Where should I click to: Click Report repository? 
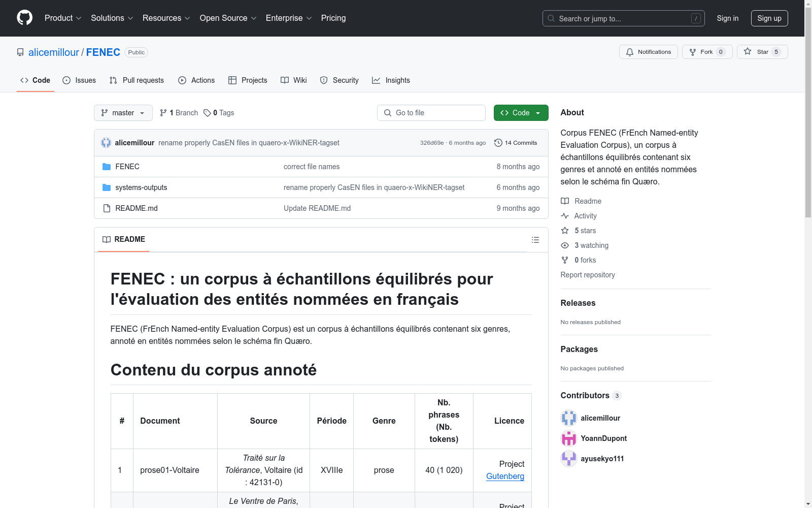(588, 275)
